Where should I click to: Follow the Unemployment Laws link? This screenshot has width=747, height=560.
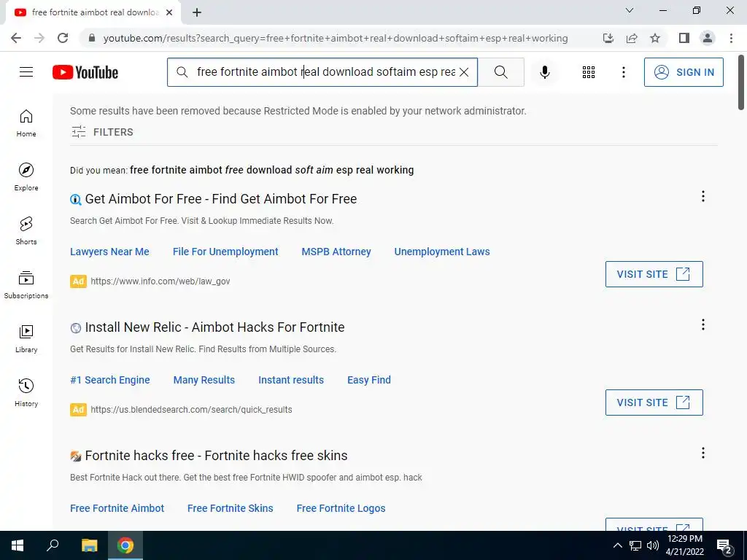(x=442, y=252)
